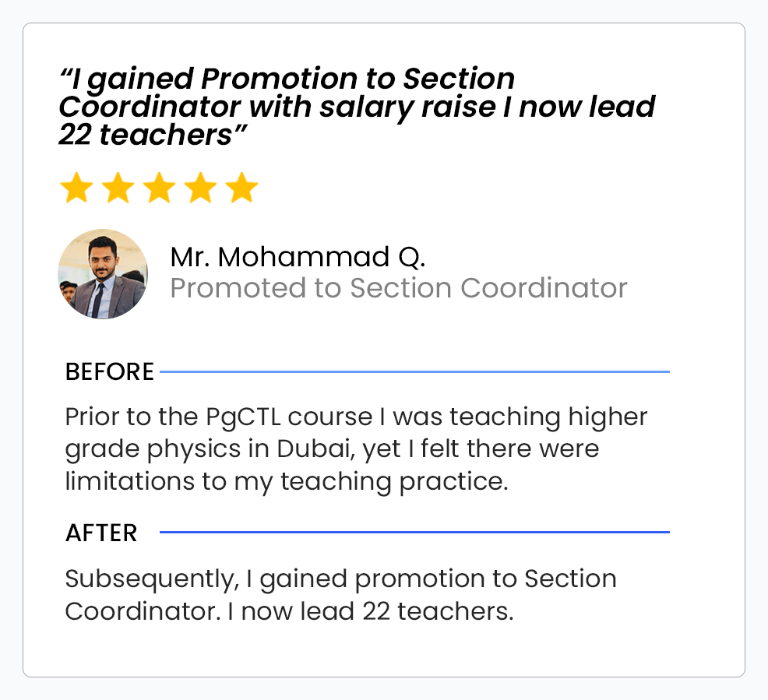Select the 'Promoted to Section Coordinator' subtitle
Screen dimensions: 768x700
398,288
